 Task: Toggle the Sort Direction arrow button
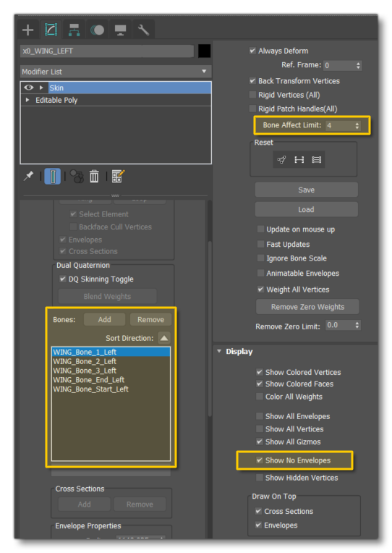(x=164, y=338)
